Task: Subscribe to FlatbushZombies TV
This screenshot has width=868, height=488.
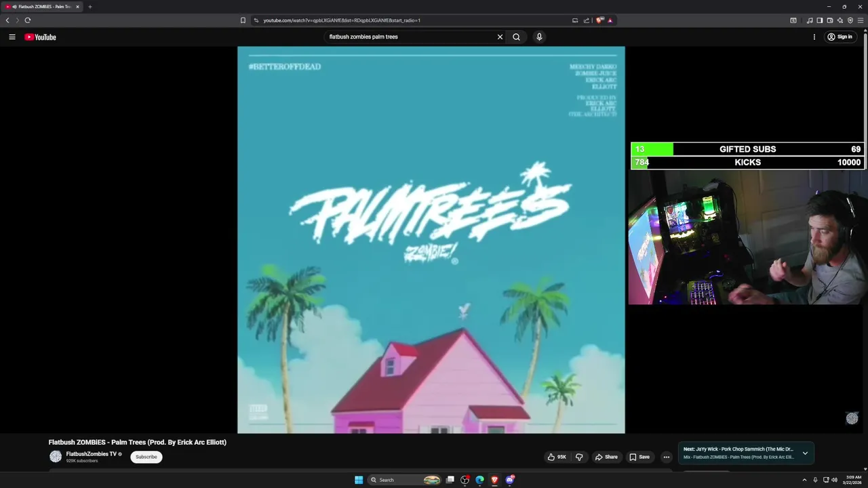Action: (146, 457)
